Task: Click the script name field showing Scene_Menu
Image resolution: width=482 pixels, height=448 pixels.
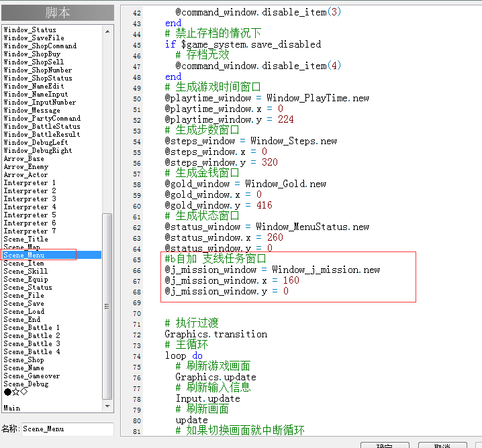Action: click(68, 429)
